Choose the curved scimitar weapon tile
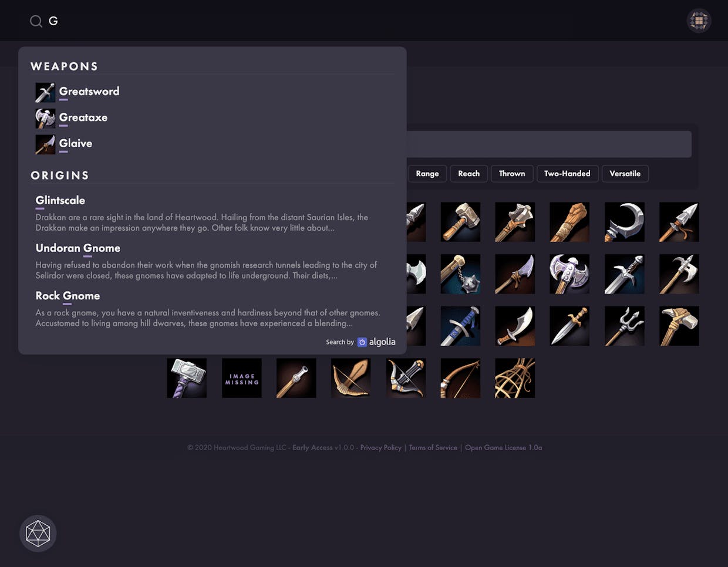This screenshot has width=728, height=567. coord(515,326)
